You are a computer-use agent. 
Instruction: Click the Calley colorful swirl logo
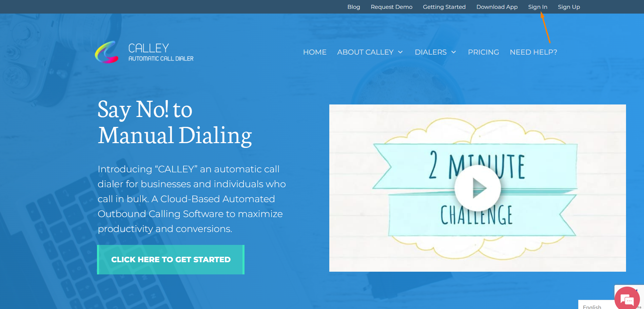click(x=107, y=52)
